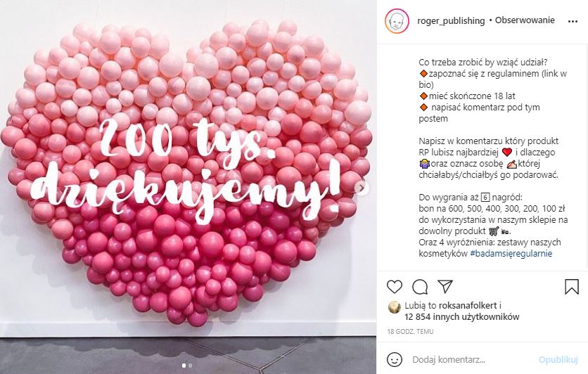Open roksanafolkert profile from likes
This screenshot has width=588, height=374.
click(x=468, y=305)
